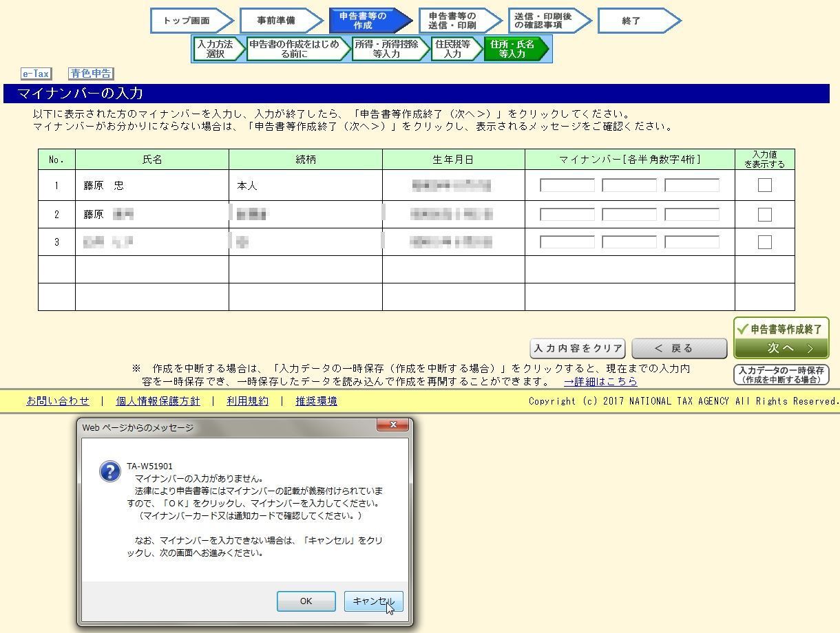The height and width of the screenshot is (633, 840).
Task: Close the Web page message dialog
Action: pyautogui.click(x=393, y=425)
